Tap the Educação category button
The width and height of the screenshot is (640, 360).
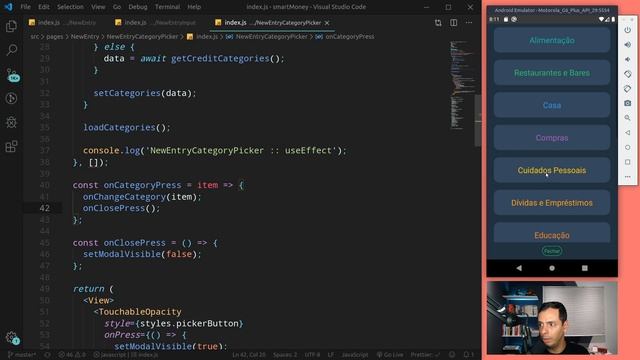(552, 233)
